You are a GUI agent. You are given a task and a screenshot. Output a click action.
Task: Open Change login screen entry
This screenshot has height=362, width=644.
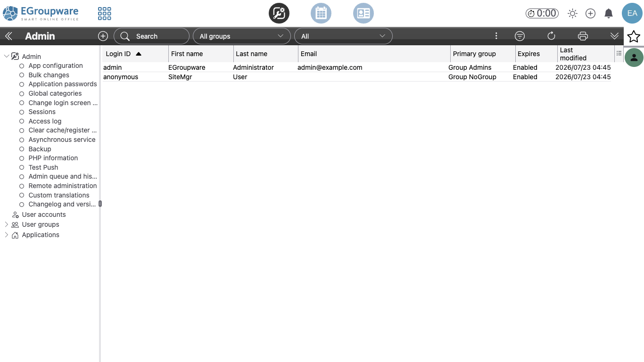[x=63, y=103]
